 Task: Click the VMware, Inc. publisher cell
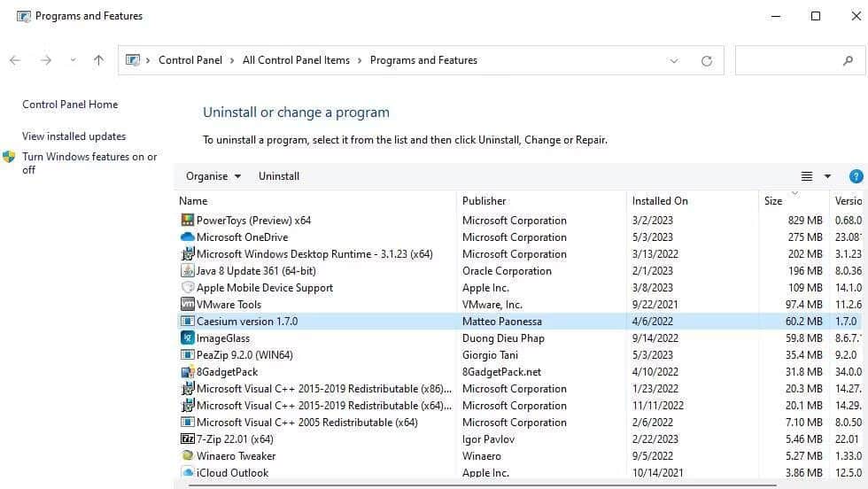pyautogui.click(x=492, y=305)
